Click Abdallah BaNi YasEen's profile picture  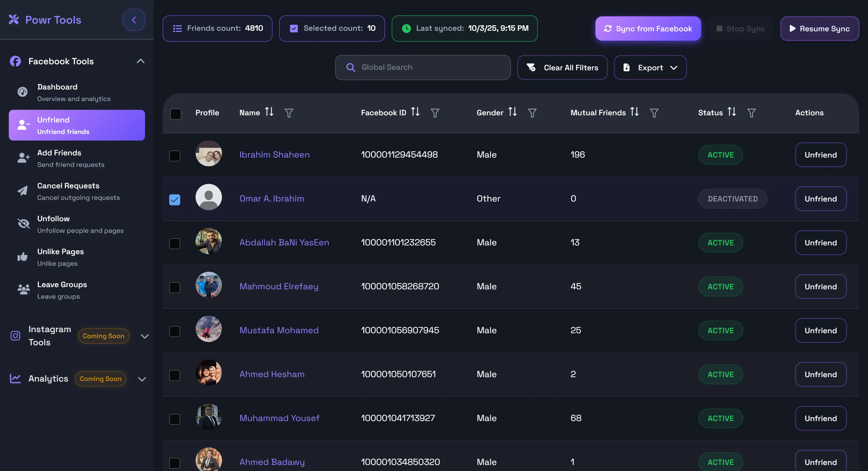[208, 241]
